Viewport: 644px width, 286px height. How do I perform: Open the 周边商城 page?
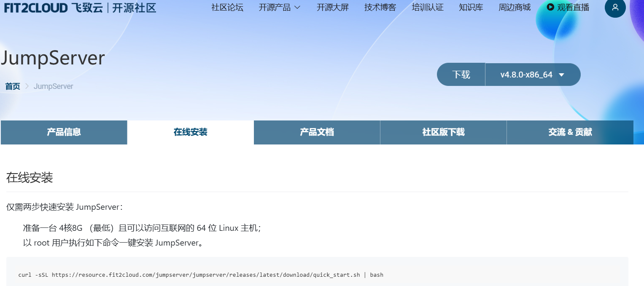pos(514,7)
